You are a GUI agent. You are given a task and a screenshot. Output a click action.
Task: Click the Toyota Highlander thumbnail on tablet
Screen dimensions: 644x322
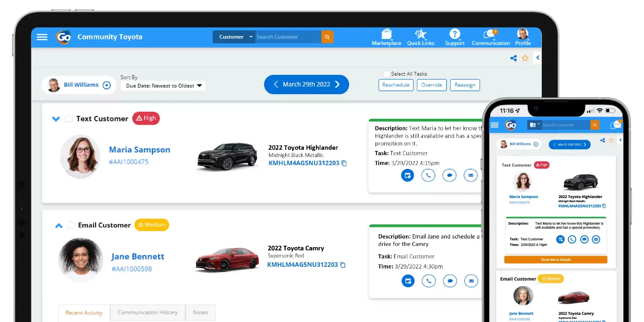pyautogui.click(x=227, y=157)
